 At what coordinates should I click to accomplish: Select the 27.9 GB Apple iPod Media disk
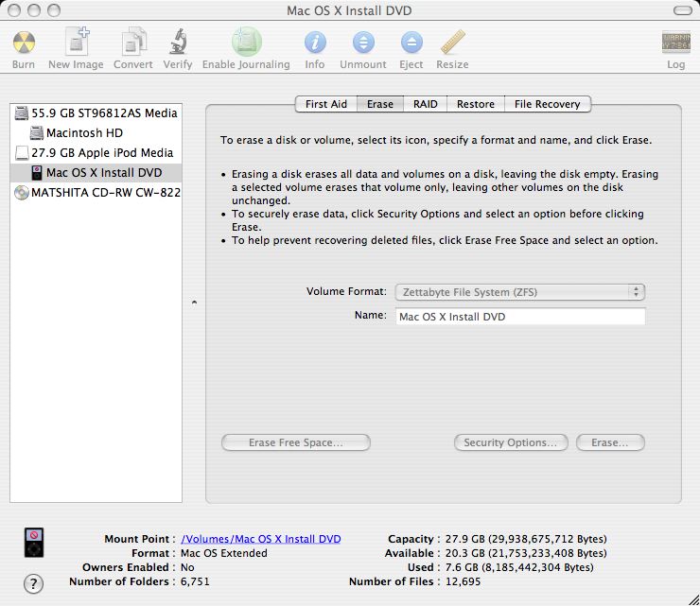pos(96,152)
